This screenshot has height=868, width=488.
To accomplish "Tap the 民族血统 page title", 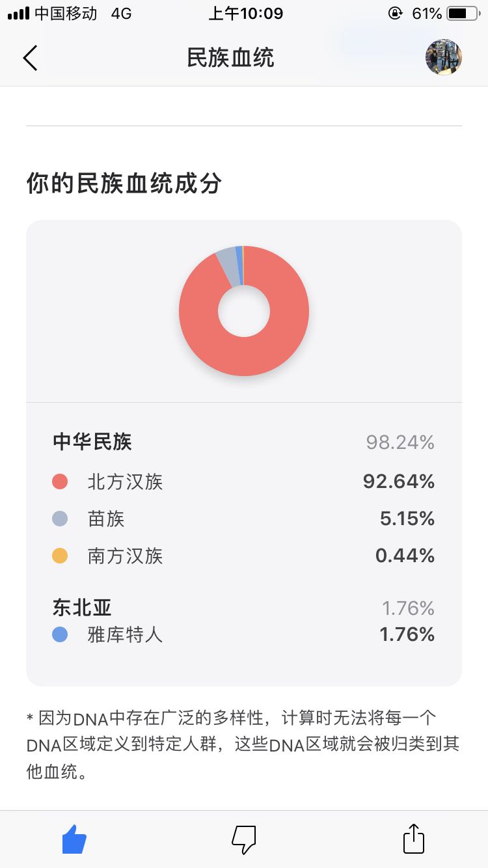I will (230, 58).
